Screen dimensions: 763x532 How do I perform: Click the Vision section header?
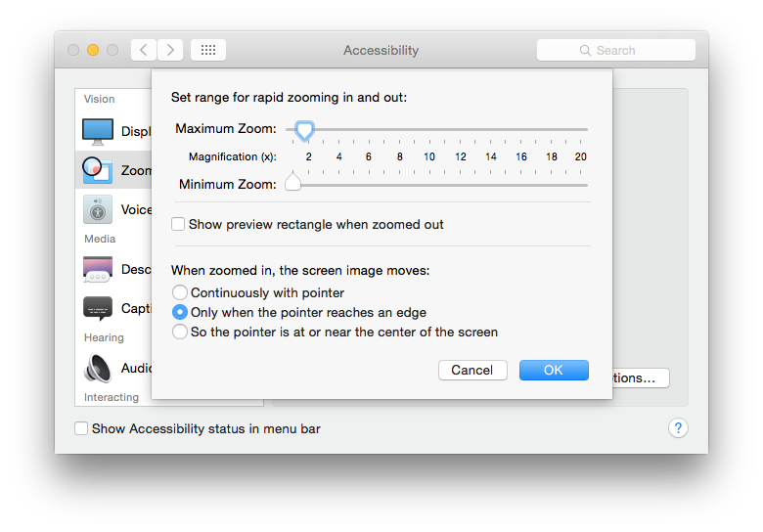(99, 99)
